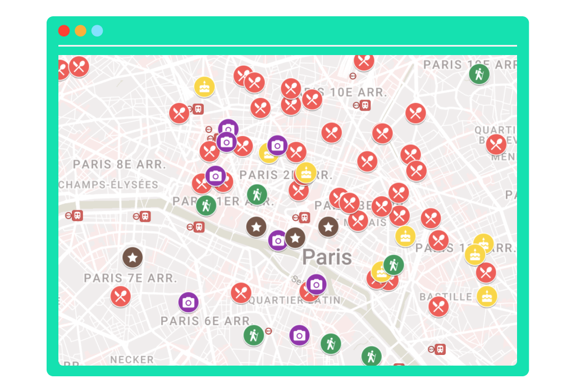Select the red restaurant marker at the far right edge
Viewport: 576px width, 392px height.
[496, 144]
